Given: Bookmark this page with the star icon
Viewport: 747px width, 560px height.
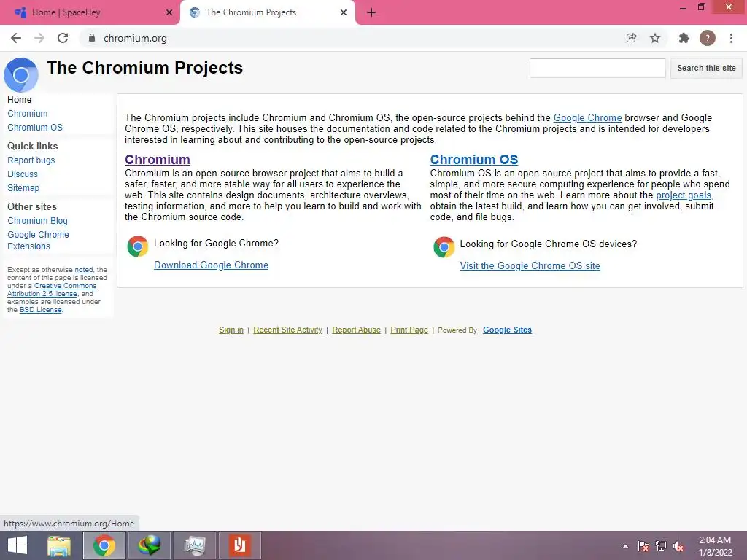Looking at the screenshot, I should (655, 38).
